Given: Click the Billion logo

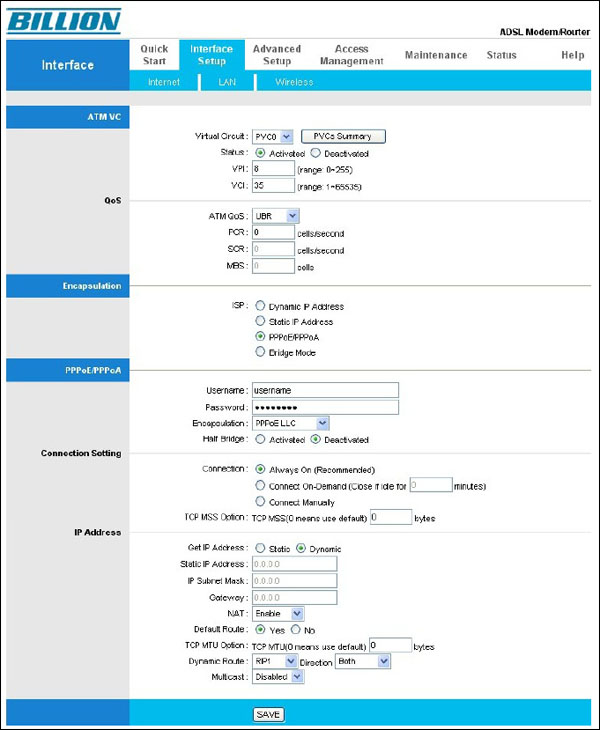Looking at the screenshot, I should point(64,20).
